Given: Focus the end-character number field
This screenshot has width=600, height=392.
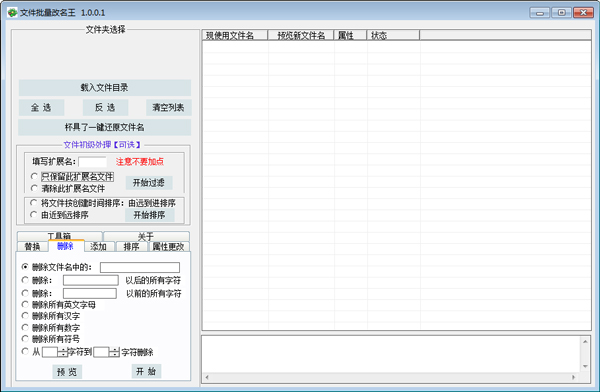Looking at the screenshot, I should (x=101, y=352).
